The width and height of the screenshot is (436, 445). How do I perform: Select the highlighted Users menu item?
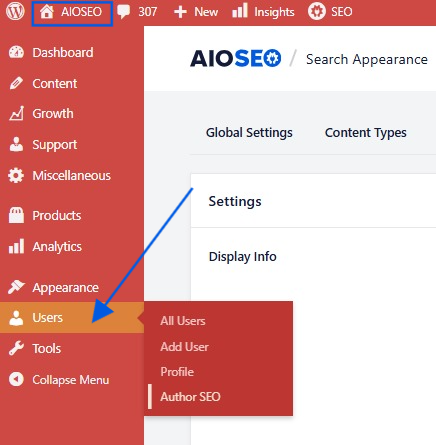72,318
